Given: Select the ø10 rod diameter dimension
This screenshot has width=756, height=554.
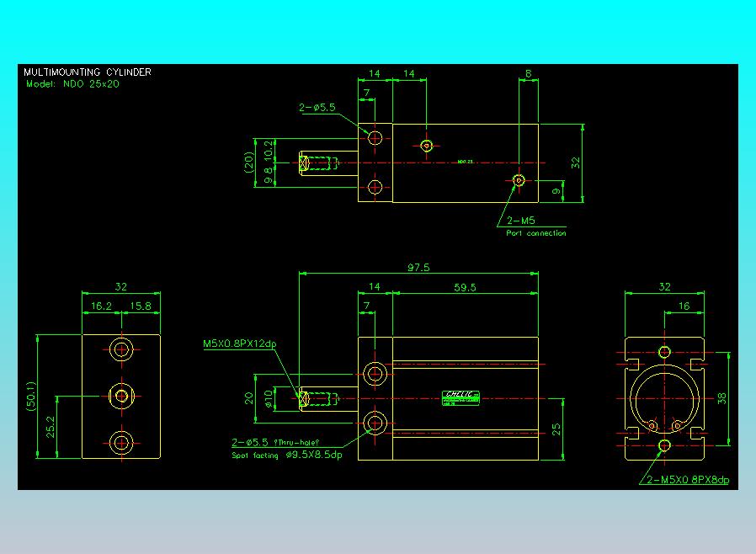Looking at the screenshot, I should click(269, 399).
